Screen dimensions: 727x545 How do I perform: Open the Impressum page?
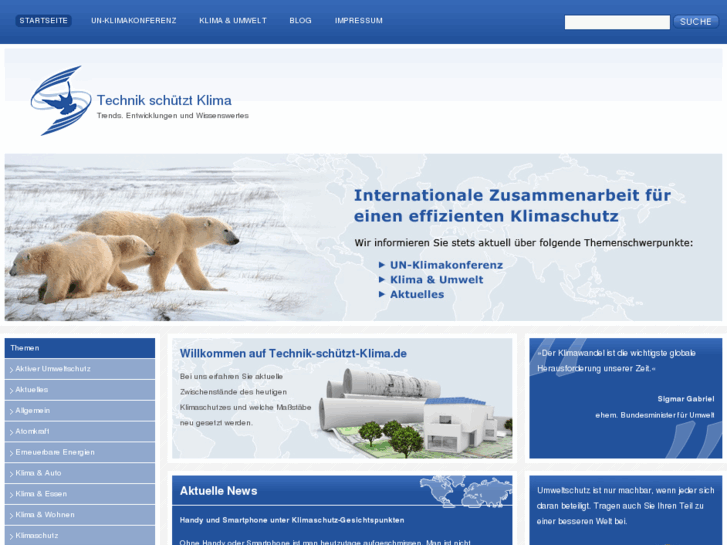[359, 21]
